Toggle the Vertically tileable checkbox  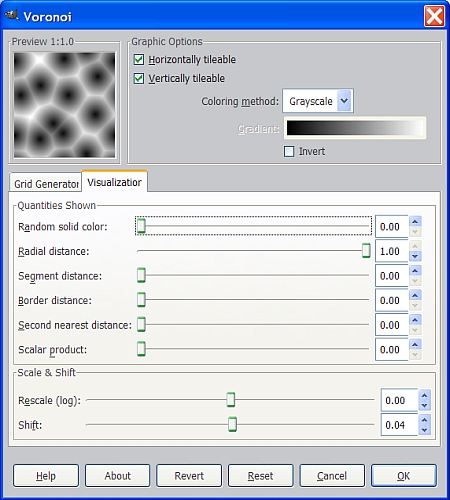(139, 79)
